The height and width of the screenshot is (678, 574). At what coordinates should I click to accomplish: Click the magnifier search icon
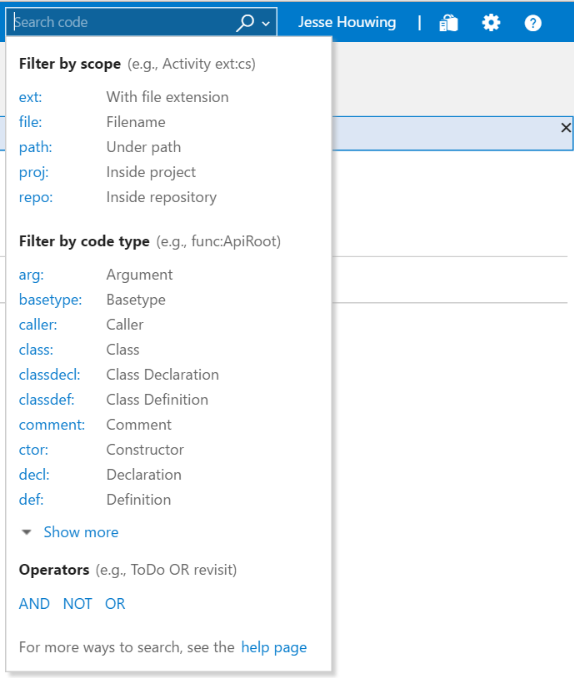[x=245, y=22]
